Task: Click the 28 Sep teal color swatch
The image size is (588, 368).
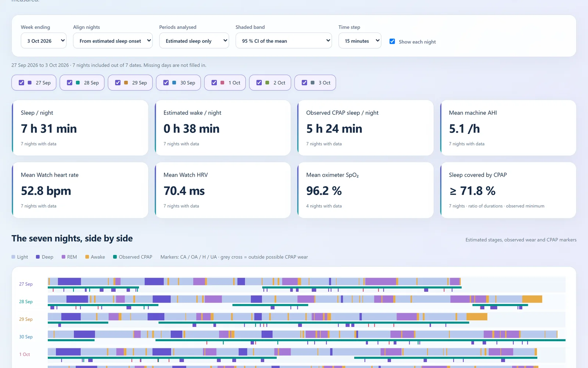Action: 78,83
